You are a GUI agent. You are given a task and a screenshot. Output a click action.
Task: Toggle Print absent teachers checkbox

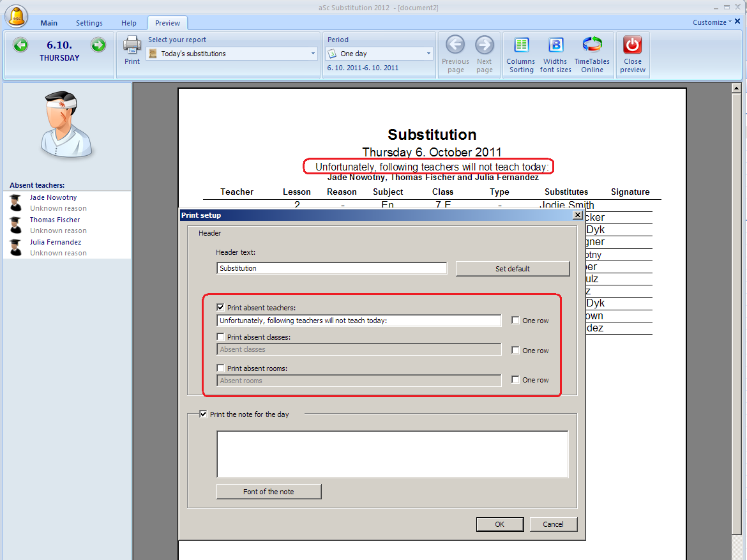[220, 307]
